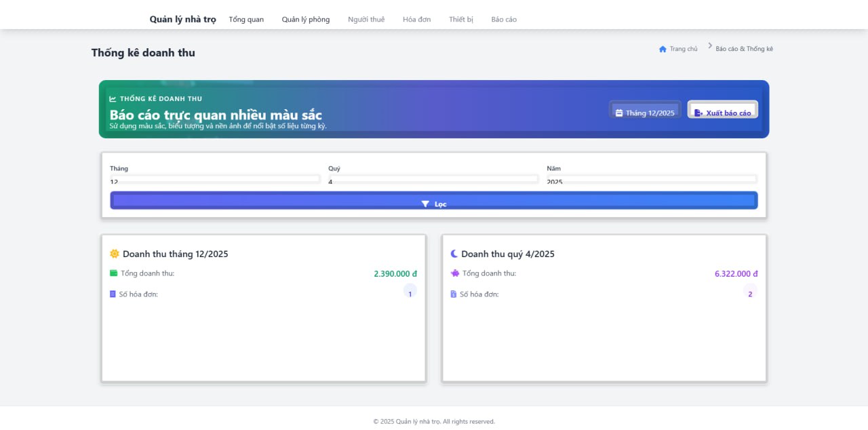Screen dimensions: 868x430
Task: Open the Báo cáo & Thống kê breadcrumb link
Action: pos(743,48)
